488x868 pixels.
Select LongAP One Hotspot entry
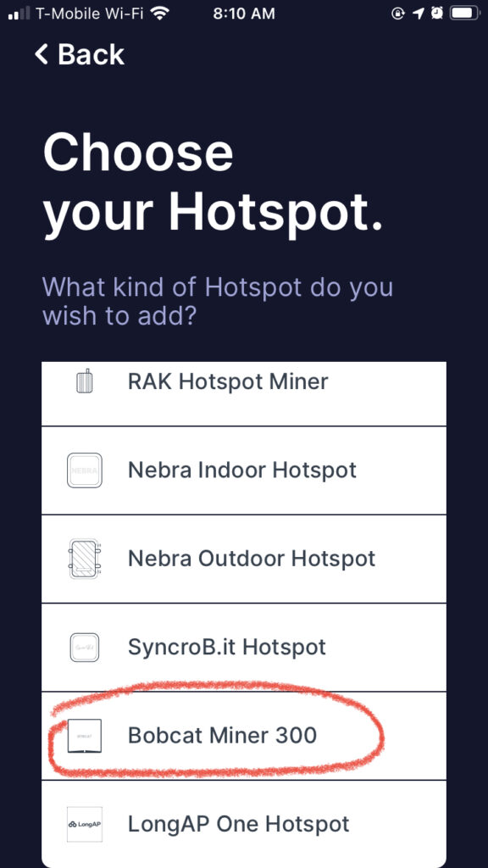(x=244, y=824)
